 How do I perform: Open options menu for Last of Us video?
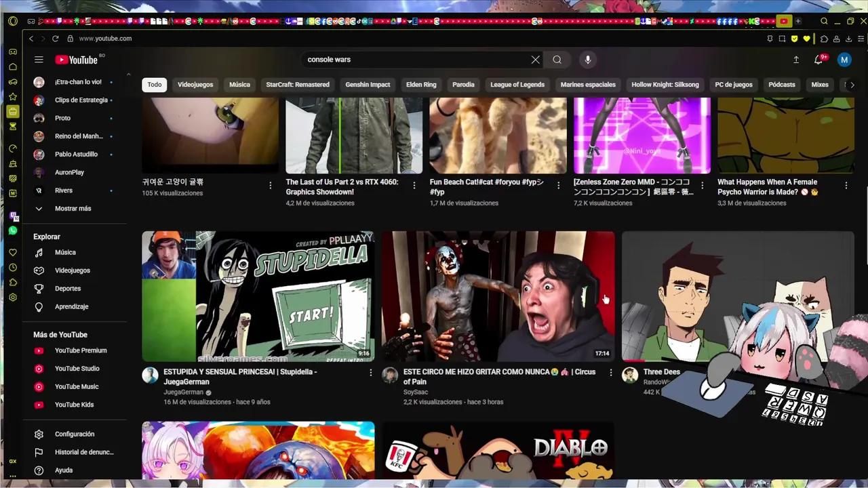click(x=414, y=185)
